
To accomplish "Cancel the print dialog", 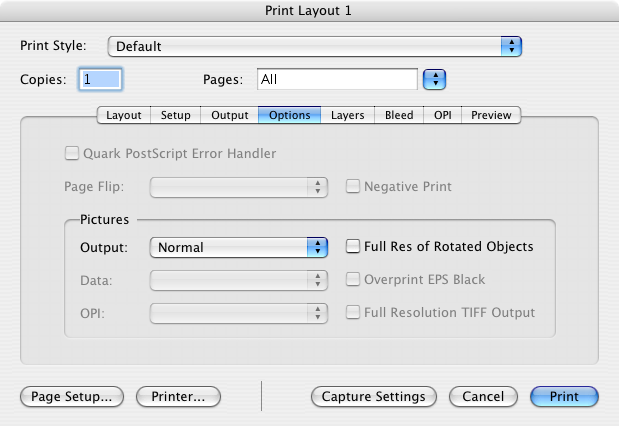I will pyautogui.click(x=483, y=396).
